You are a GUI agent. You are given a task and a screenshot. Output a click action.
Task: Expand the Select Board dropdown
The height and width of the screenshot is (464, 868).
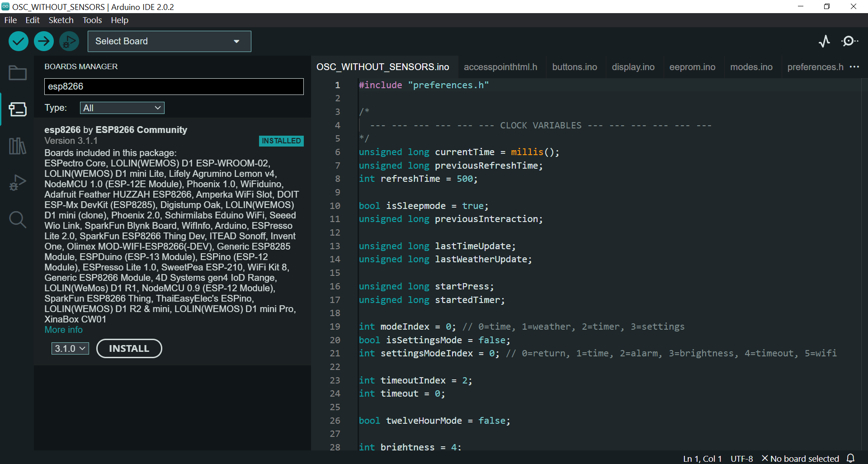click(169, 42)
